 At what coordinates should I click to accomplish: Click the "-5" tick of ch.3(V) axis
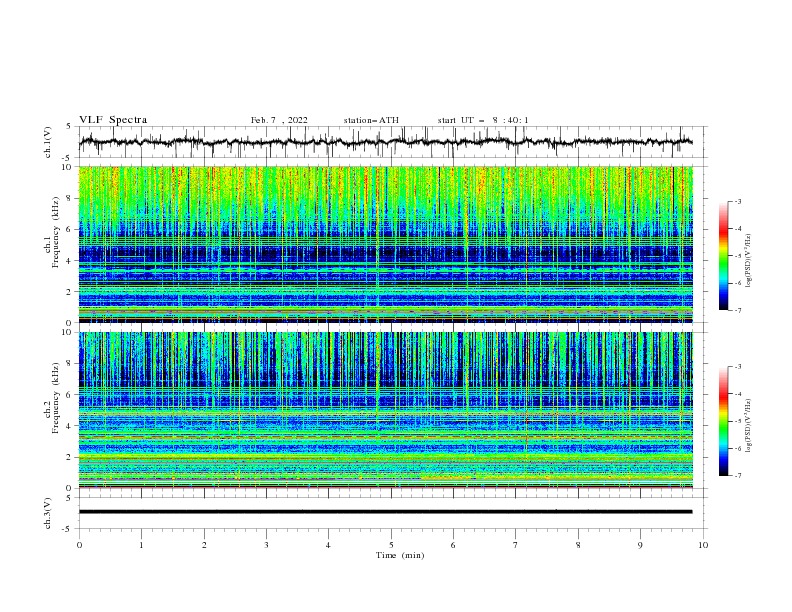[68, 529]
